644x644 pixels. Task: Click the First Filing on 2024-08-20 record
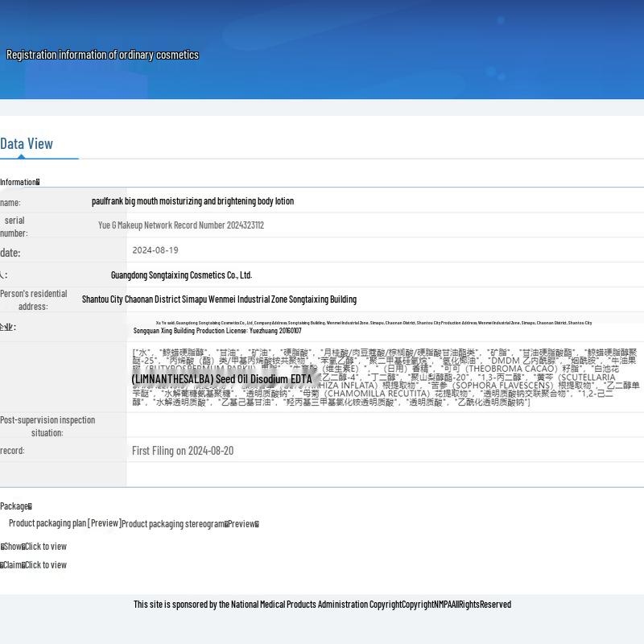(x=183, y=451)
